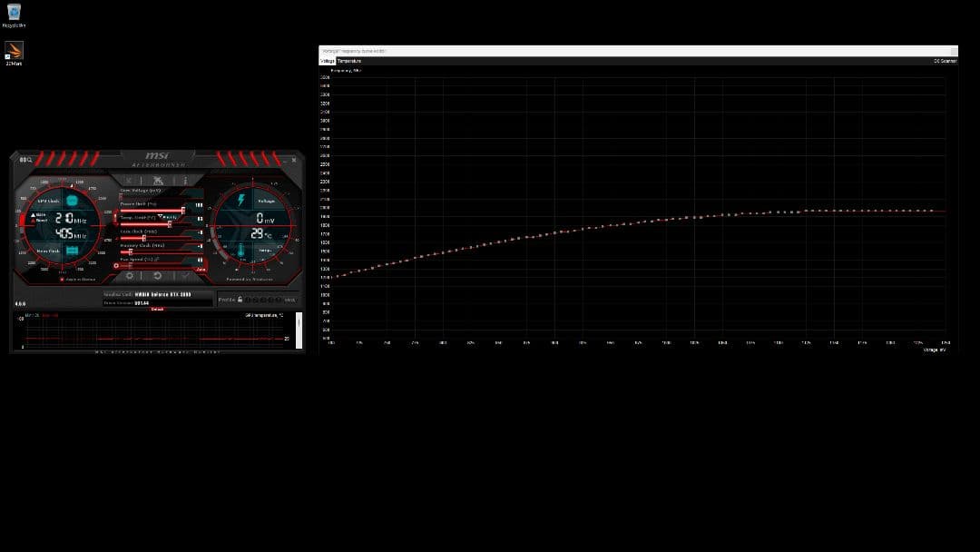Click the Mem Clock icon on the left dial
The height and width of the screenshot is (552, 980).
coord(73,249)
